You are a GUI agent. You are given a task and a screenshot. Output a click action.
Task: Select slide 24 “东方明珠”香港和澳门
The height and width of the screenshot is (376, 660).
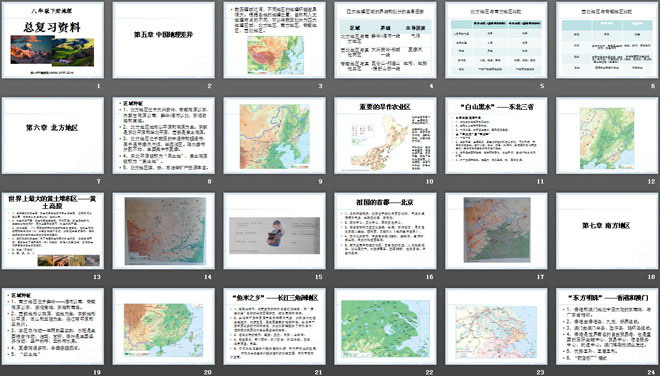point(607,326)
